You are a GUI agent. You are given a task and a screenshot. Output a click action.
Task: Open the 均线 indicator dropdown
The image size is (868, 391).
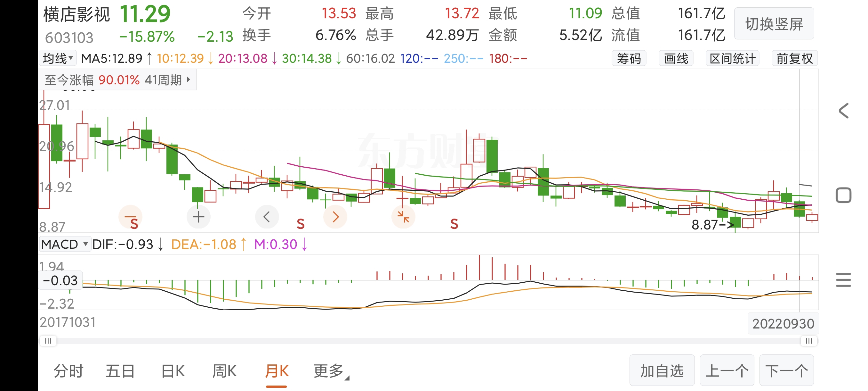tap(58, 58)
